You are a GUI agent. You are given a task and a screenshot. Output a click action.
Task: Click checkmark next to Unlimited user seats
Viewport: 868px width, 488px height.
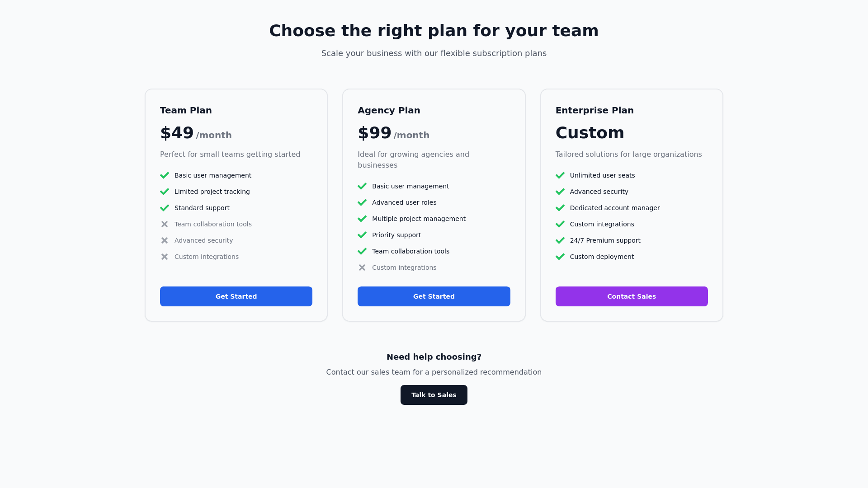560,175
